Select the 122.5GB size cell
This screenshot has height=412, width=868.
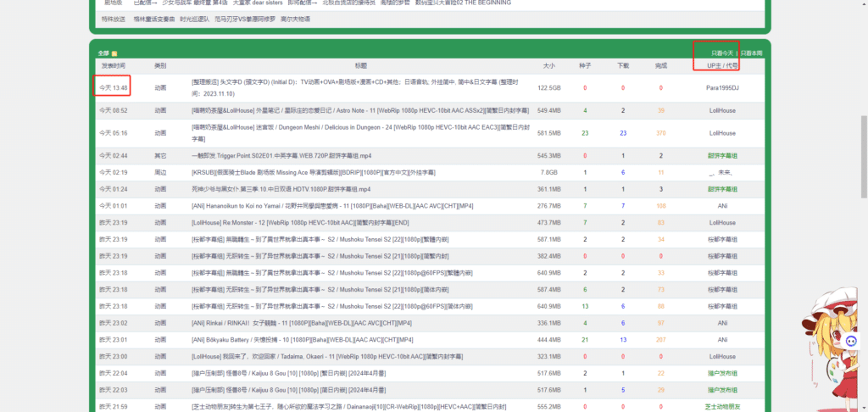(549, 88)
